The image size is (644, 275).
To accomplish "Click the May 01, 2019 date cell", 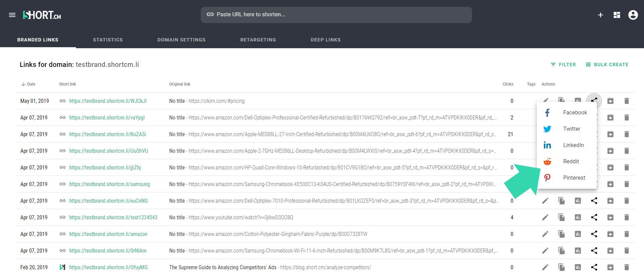I will [35, 101].
